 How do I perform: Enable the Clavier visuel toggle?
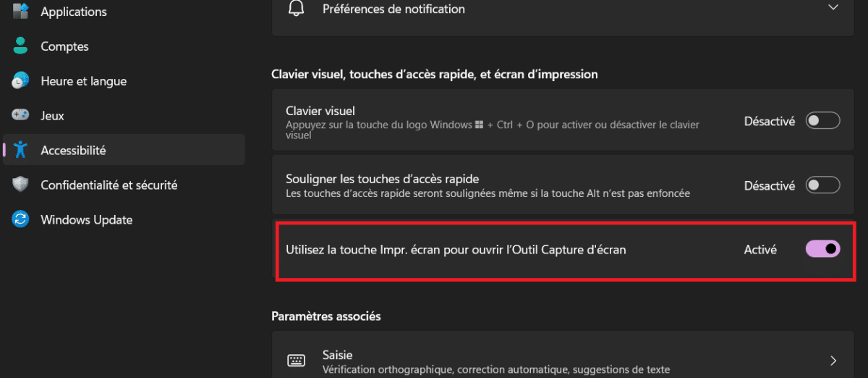[x=823, y=121]
